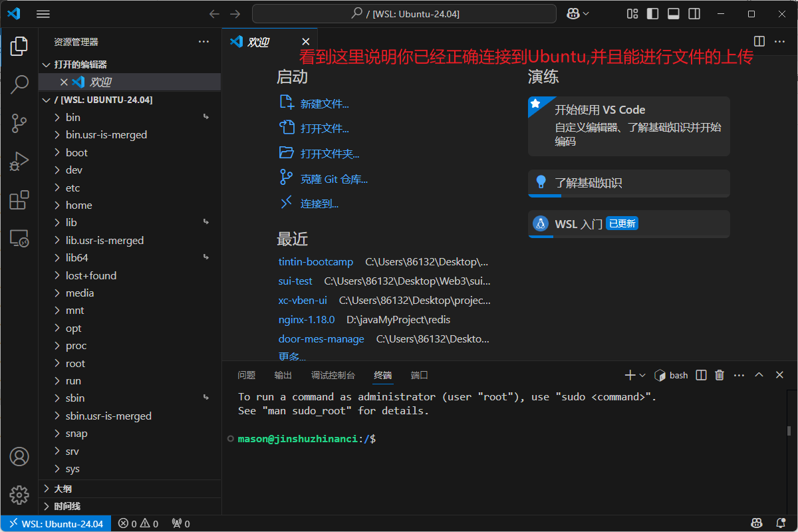Viewport: 798px width, 532px height.
Task: Close 欢迎 in open editors list
Action: pos(64,82)
